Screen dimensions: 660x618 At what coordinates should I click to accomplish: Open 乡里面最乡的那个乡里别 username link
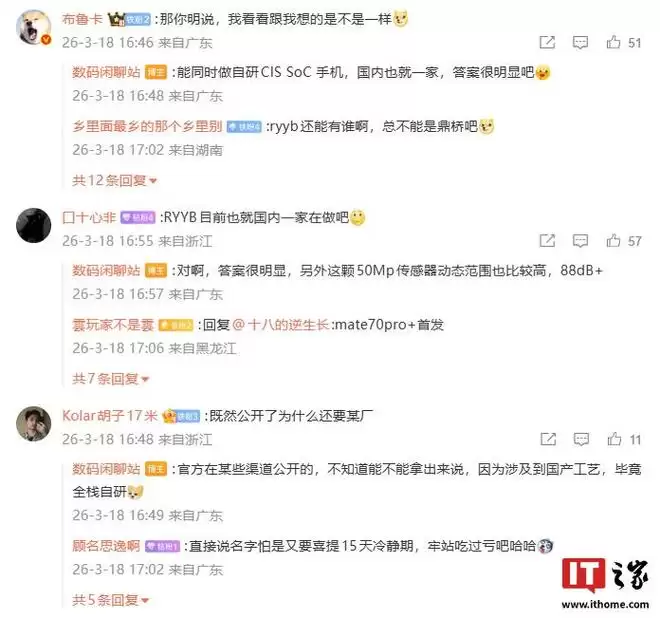click(147, 126)
